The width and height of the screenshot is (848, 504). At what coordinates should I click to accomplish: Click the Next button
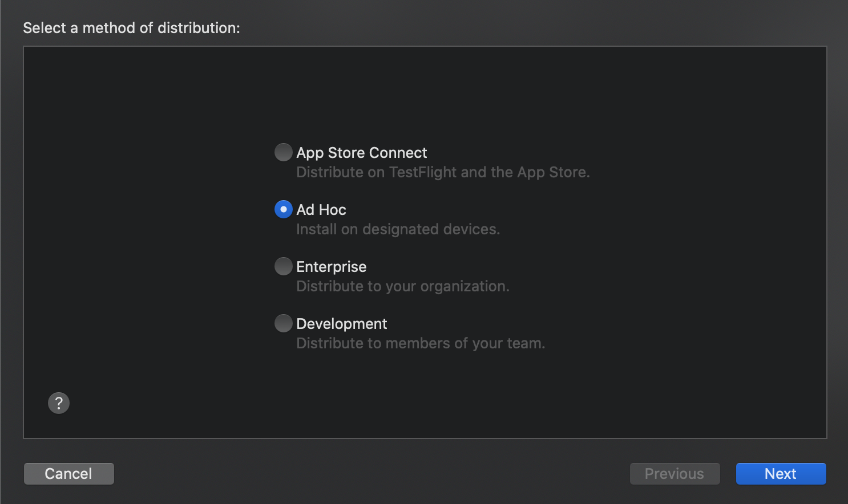[x=781, y=474]
